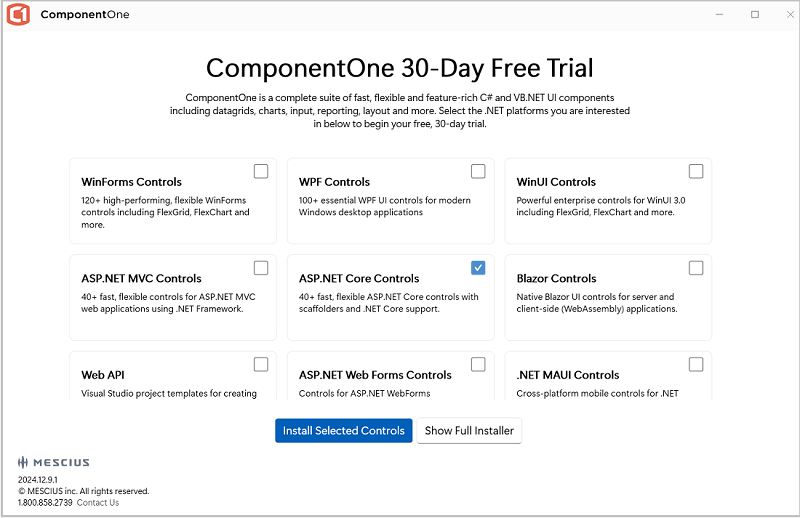Click the WinForms Controls card title
800x518 pixels.
pos(132,182)
